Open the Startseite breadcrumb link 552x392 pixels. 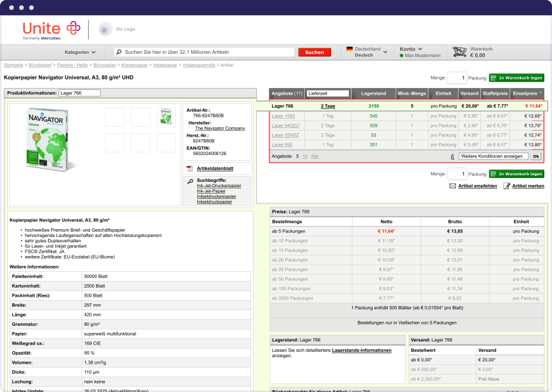[13, 65]
